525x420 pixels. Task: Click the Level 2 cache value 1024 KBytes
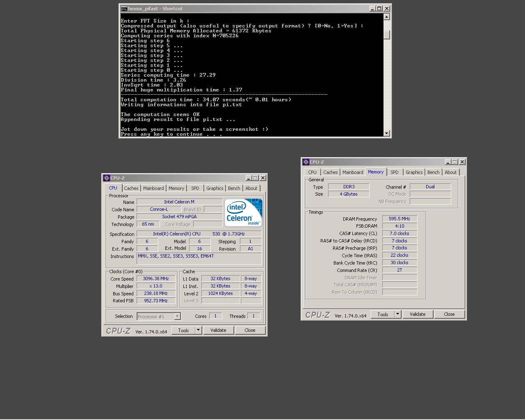(221, 293)
